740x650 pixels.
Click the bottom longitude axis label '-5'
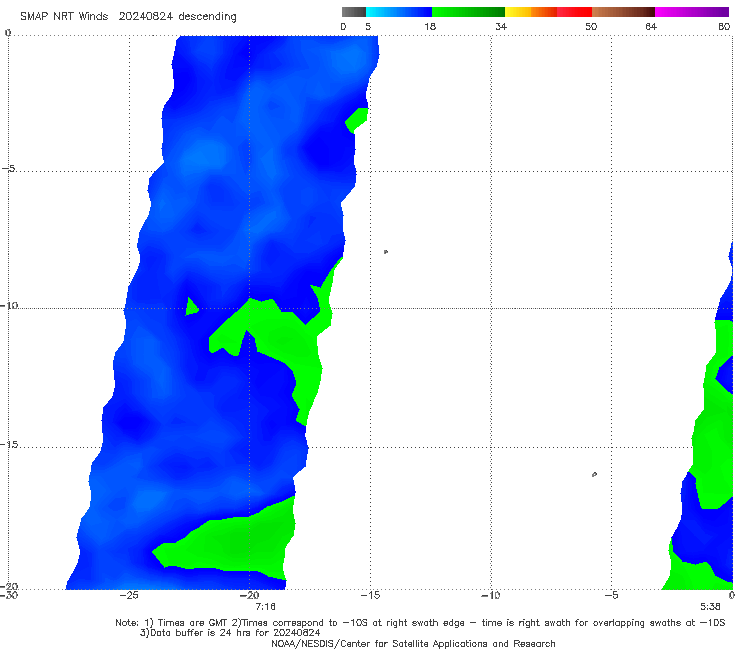[x=611, y=595]
